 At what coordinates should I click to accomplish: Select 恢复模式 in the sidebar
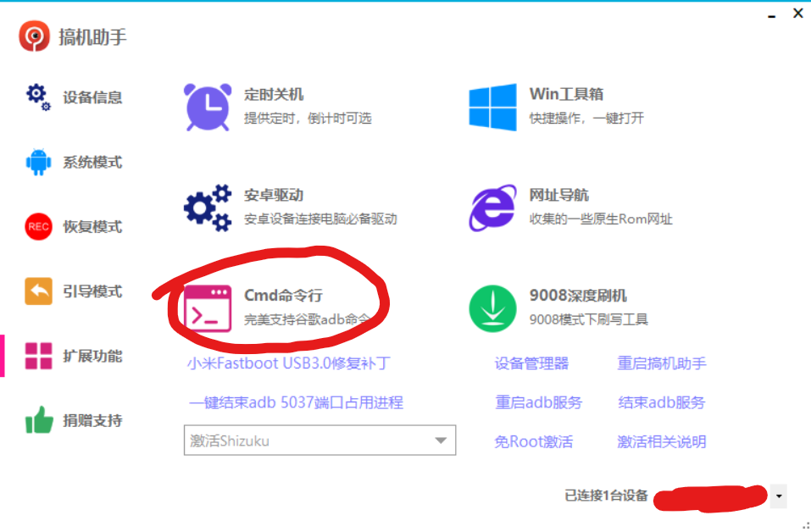[x=92, y=227]
